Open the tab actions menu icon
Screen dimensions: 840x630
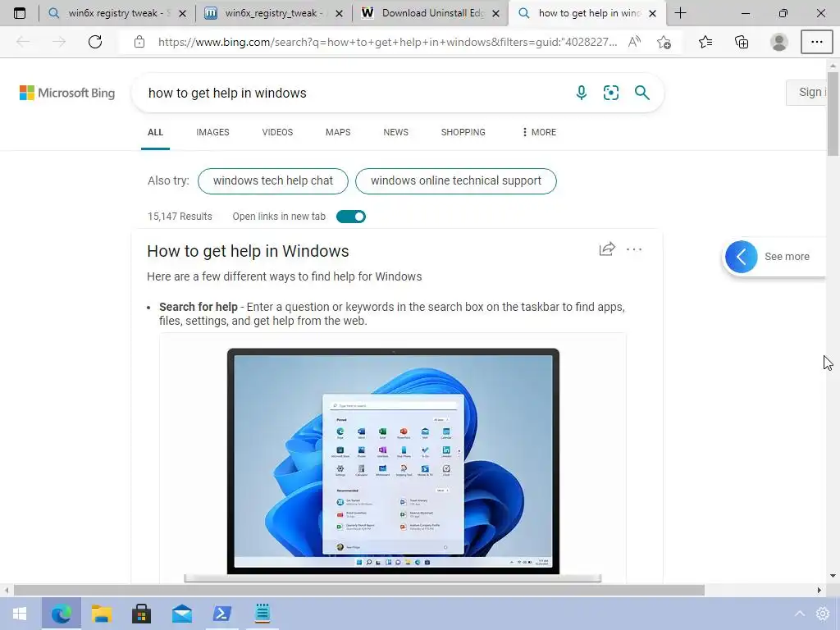[x=20, y=13]
